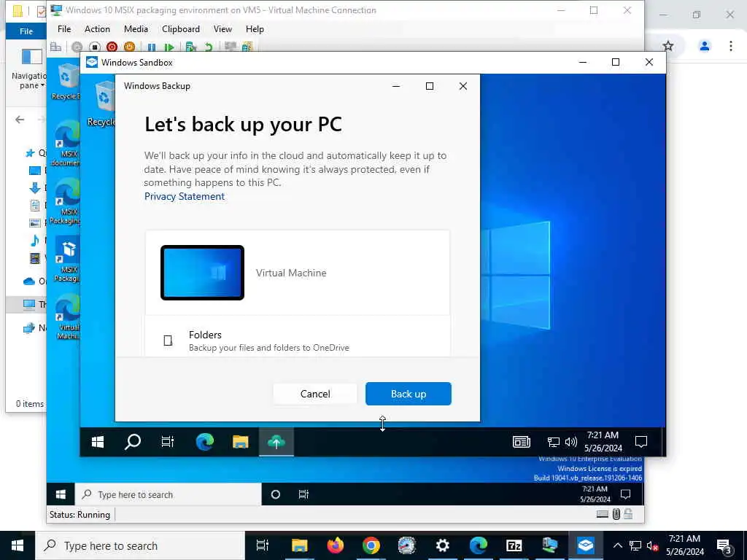Image resolution: width=747 pixels, height=560 pixels.
Task: Expand hidden icons chevron in host tray
Action: pos(617,545)
